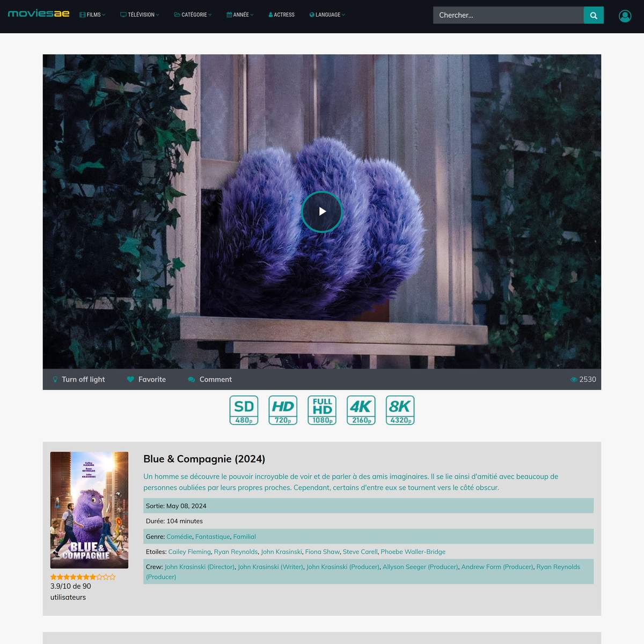This screenshot has height=644, width=644.
Task: Open the Actress menu item
Action: click(x=282, y=15)
